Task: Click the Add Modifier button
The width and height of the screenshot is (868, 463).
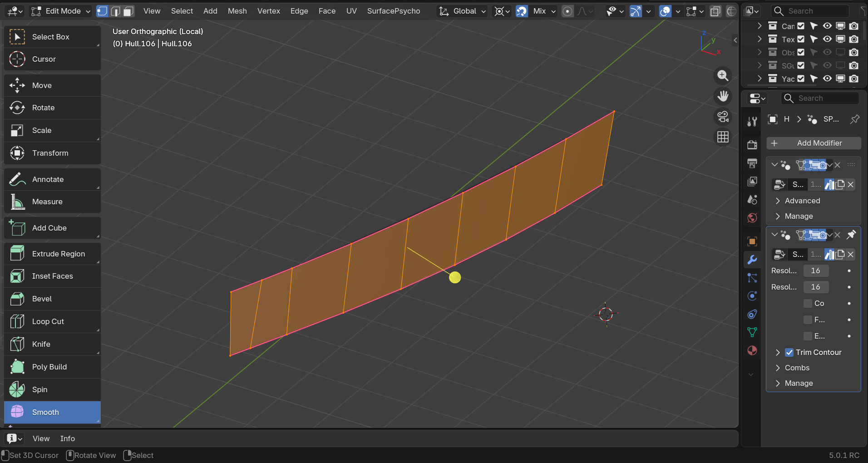Action: coord(814,143)
